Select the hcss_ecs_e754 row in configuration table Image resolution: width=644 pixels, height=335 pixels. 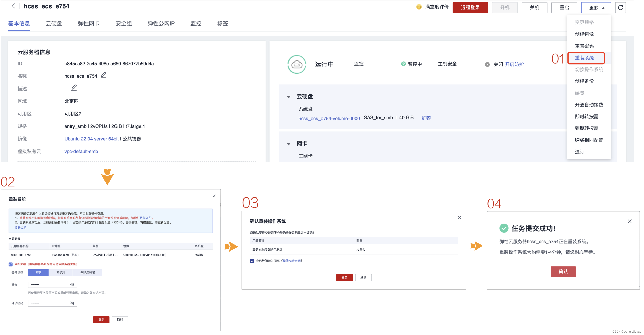pos(110,255)
